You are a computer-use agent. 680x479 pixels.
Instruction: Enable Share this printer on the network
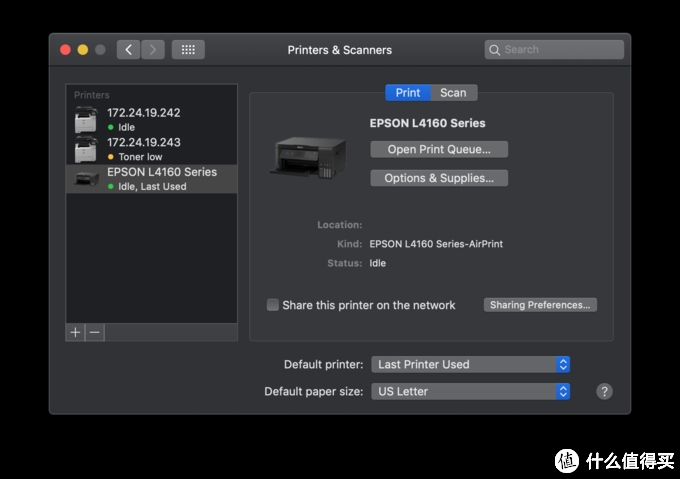(273, 305)
